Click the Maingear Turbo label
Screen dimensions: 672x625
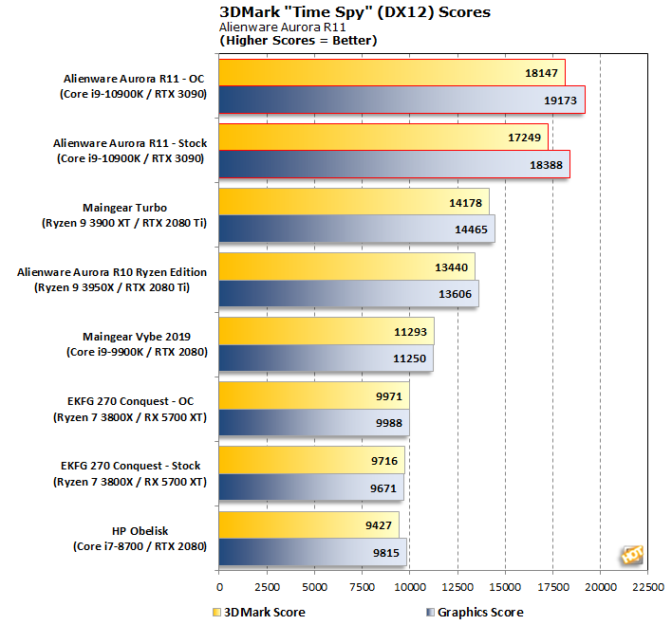[124, 208]
